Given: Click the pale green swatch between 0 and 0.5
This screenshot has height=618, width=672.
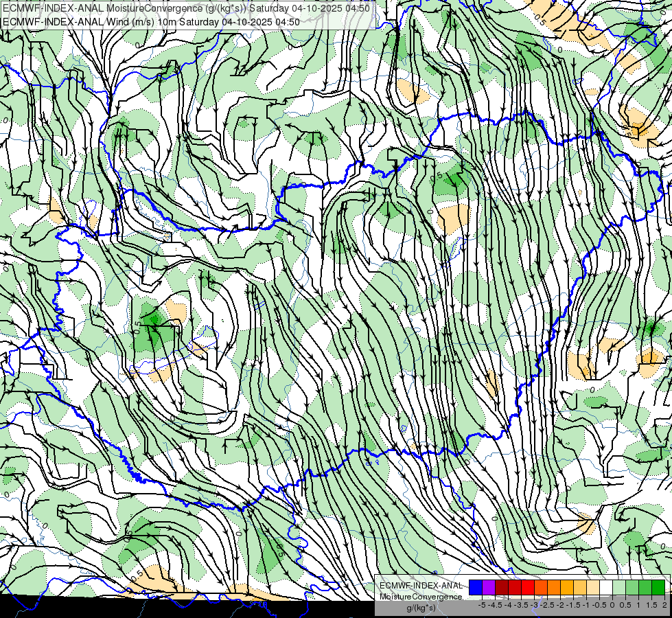Looking at the screenshot, I should point(619,587).
